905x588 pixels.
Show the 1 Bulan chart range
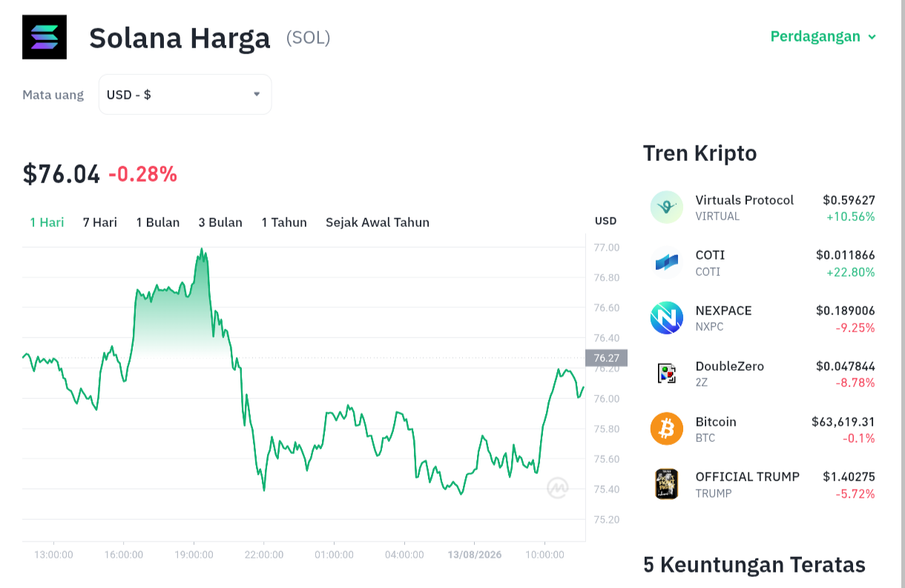158,222
